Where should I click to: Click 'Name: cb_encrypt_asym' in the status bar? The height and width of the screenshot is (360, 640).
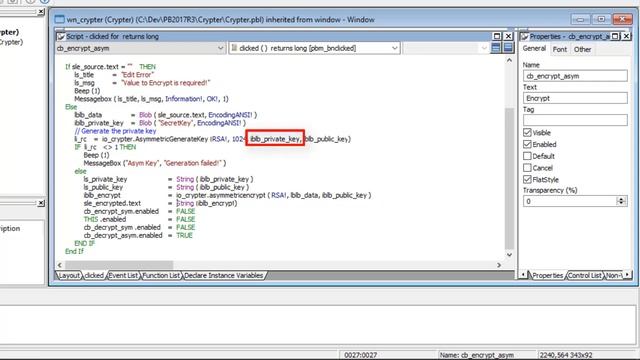click(476, 355)
